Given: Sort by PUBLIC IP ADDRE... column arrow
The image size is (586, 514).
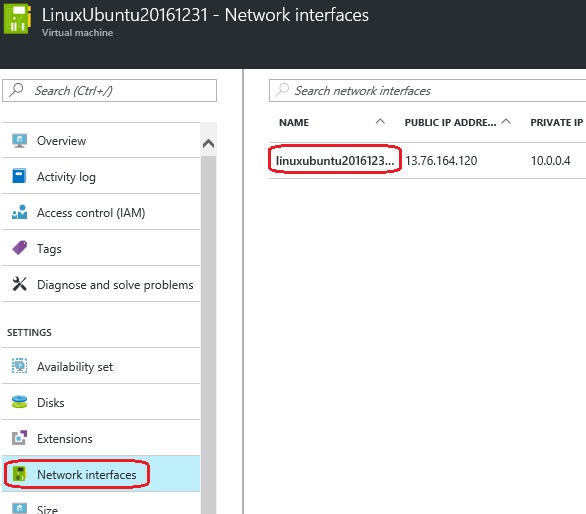Looking at the screenshot, I should pos(506,121).
